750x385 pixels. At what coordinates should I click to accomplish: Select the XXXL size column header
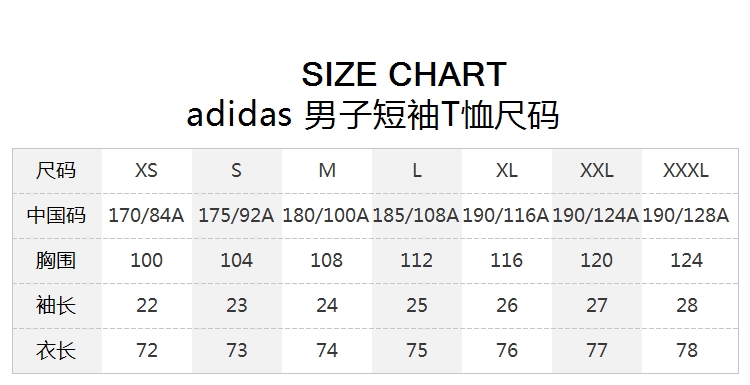coord(686,170)
